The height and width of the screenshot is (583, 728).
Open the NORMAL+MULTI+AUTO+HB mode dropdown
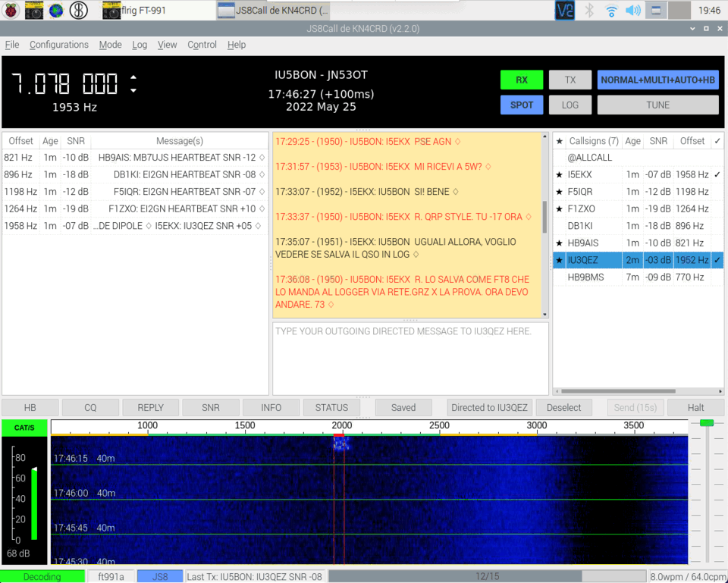(x=657, y=80)
